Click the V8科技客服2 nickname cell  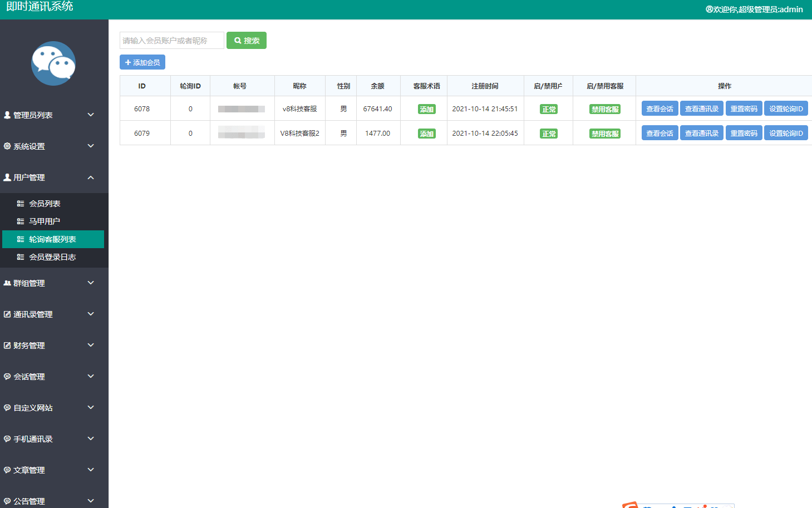pyautogui.click(x=300, y=134)
